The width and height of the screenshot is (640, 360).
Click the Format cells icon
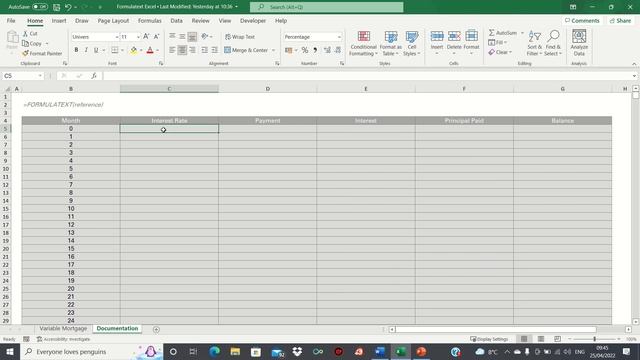click(471, 37)
